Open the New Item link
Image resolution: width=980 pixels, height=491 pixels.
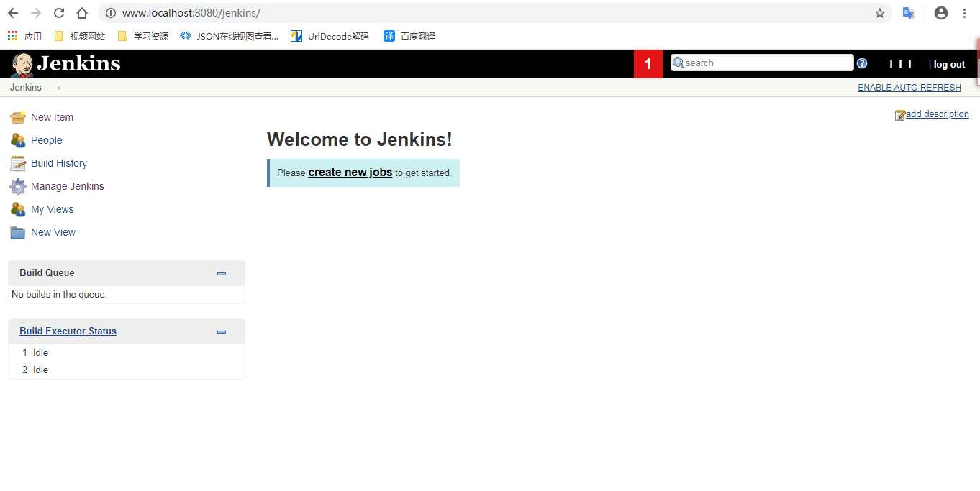tap(52, 117)
